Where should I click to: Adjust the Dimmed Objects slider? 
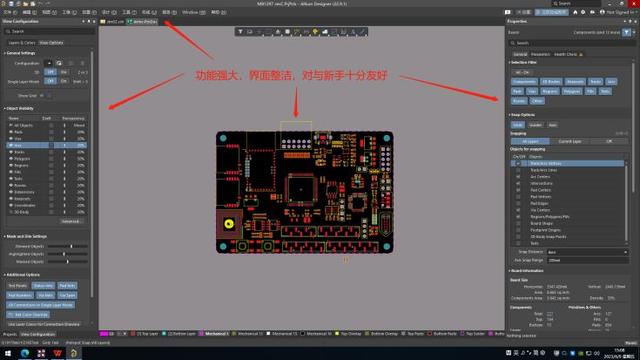pos(67,247)
